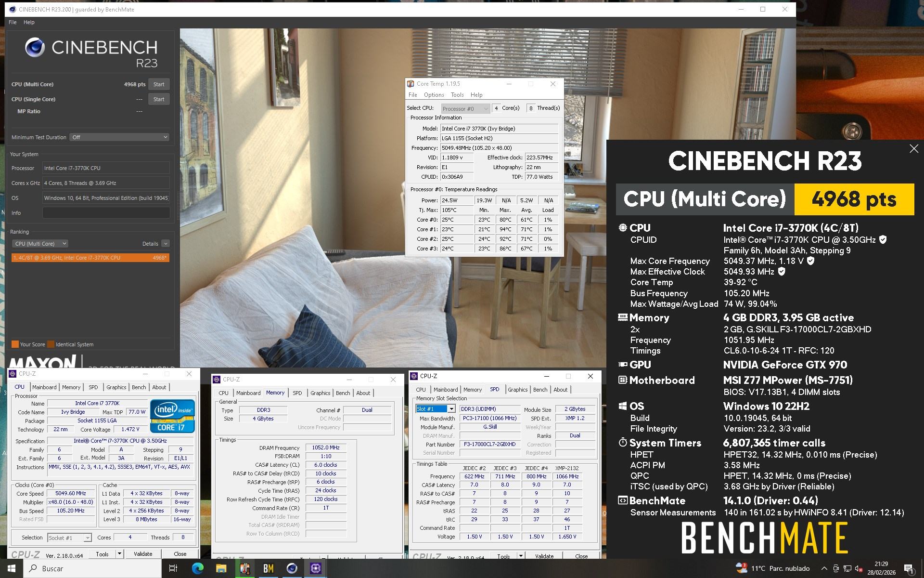
Task: Expand the CPU (Multi Core) ranking dropdown
Action: (x=40, y=244)
